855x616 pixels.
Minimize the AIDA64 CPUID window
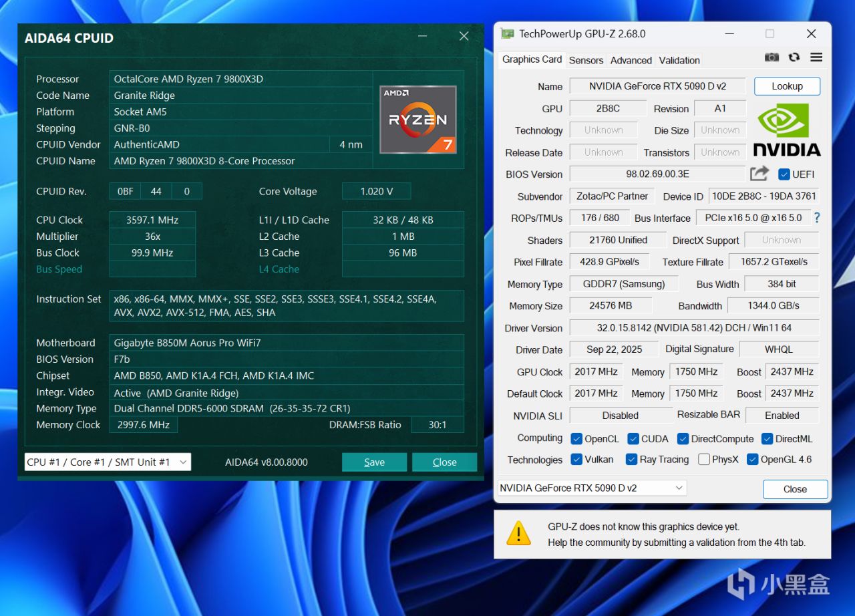pos(422,37)
